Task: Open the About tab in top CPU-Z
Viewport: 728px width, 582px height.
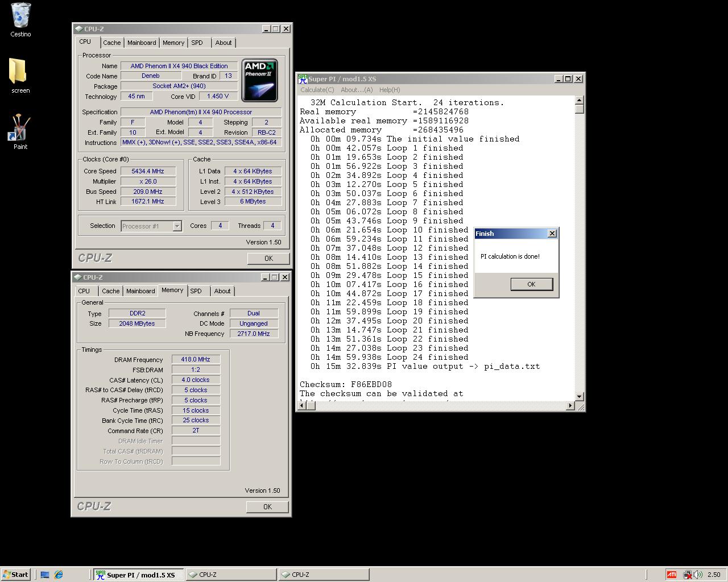Action: 224,43
